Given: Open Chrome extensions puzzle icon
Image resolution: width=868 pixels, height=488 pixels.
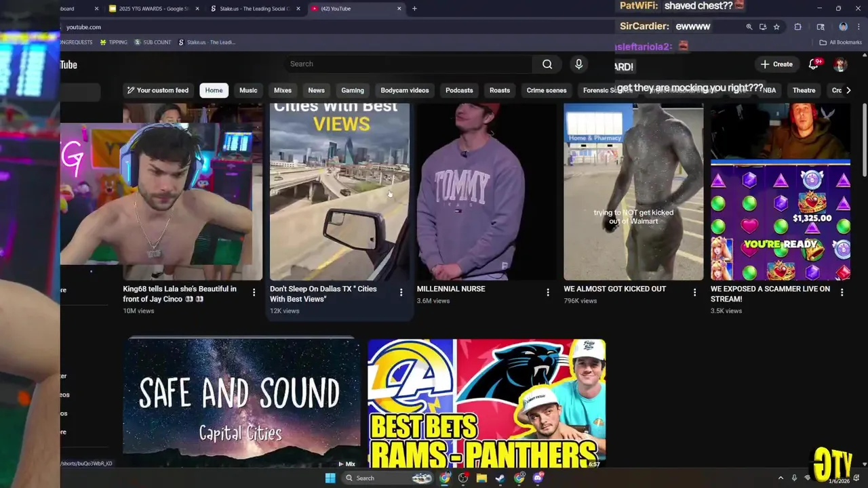Looking at the screenshot, I should 797,27.
